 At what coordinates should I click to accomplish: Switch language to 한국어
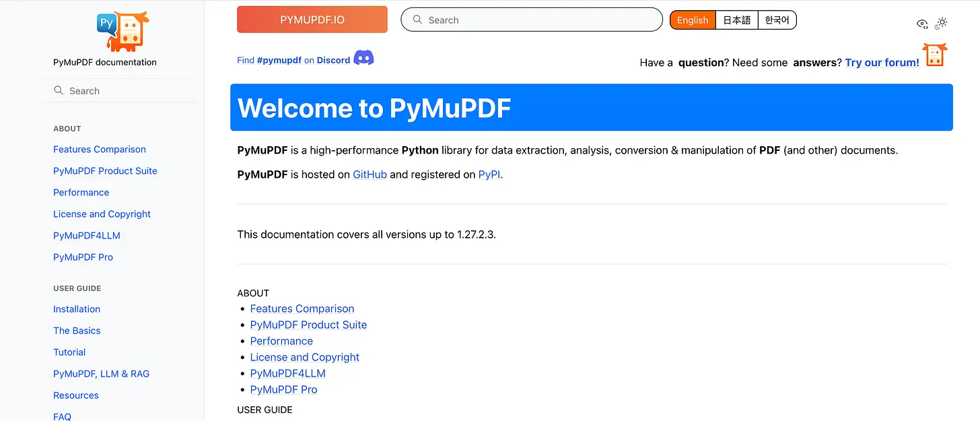[777, 20]
